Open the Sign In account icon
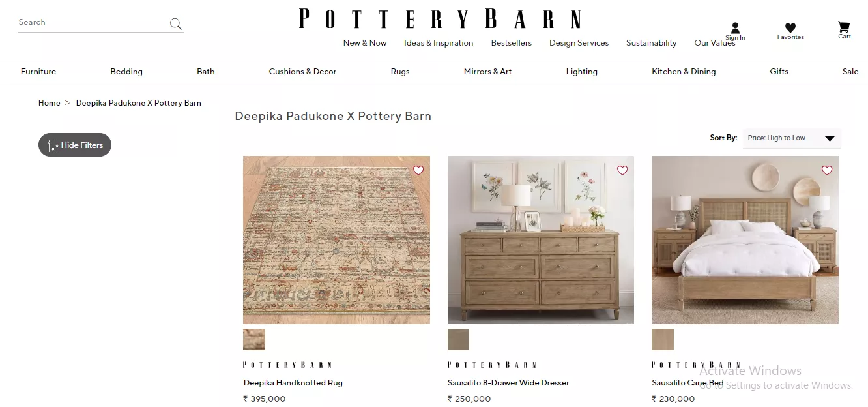This screenshot has height=407, width=868. pyautogui.click(x=735, y=31)
